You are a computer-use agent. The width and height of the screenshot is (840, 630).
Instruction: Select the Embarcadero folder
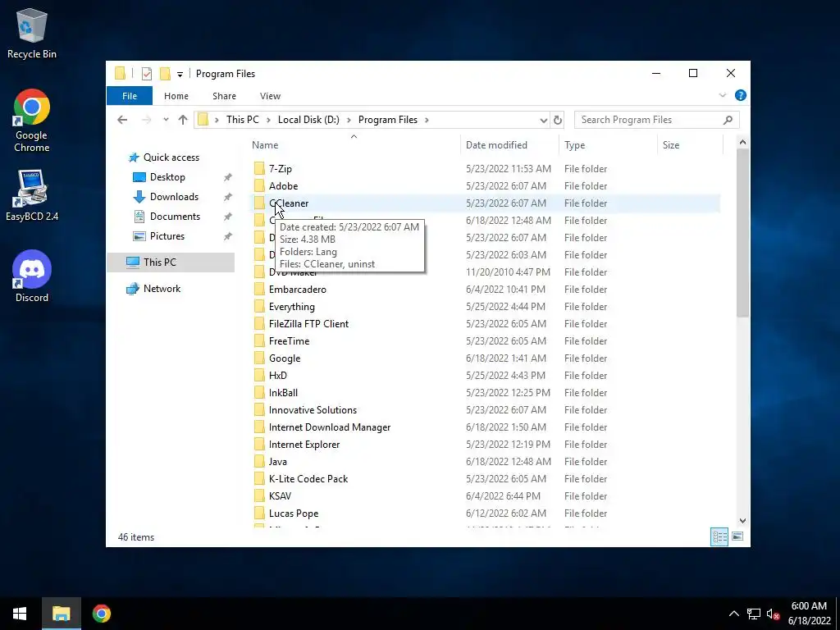(486, 290)
